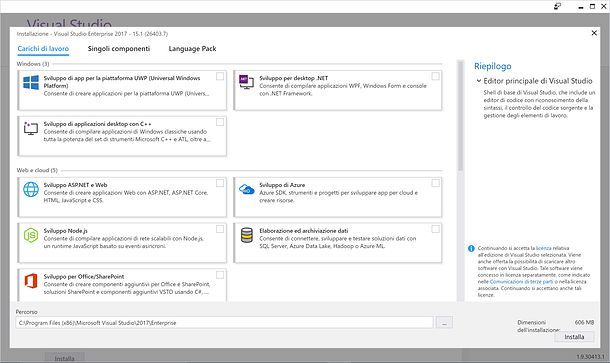Click the .NET desktop development icon
The height and width of the screenshot is (363, 610).
[x=246, y=82]
